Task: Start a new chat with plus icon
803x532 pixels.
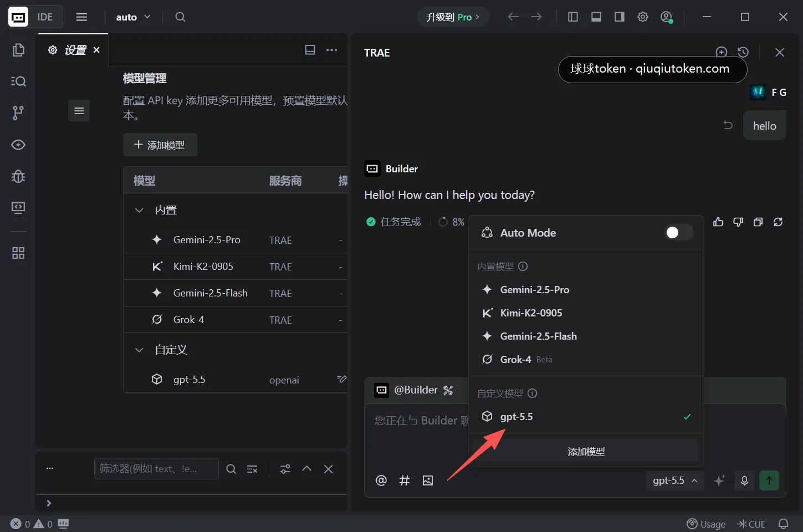Action: 722,52
